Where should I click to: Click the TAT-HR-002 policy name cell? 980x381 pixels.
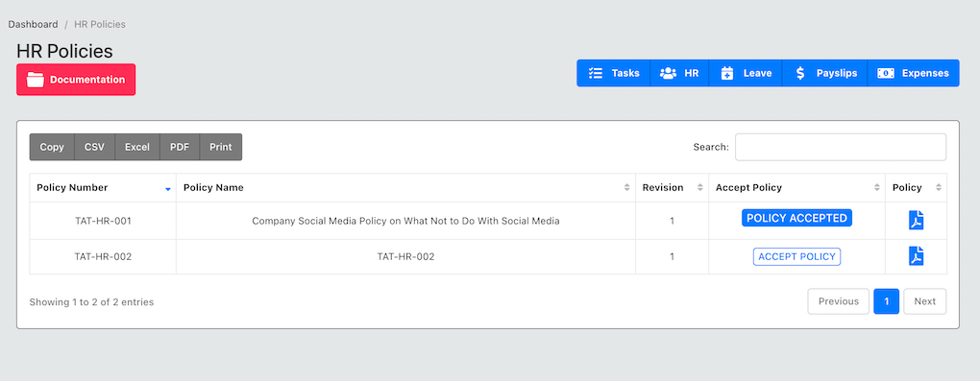tap(405, 256)
